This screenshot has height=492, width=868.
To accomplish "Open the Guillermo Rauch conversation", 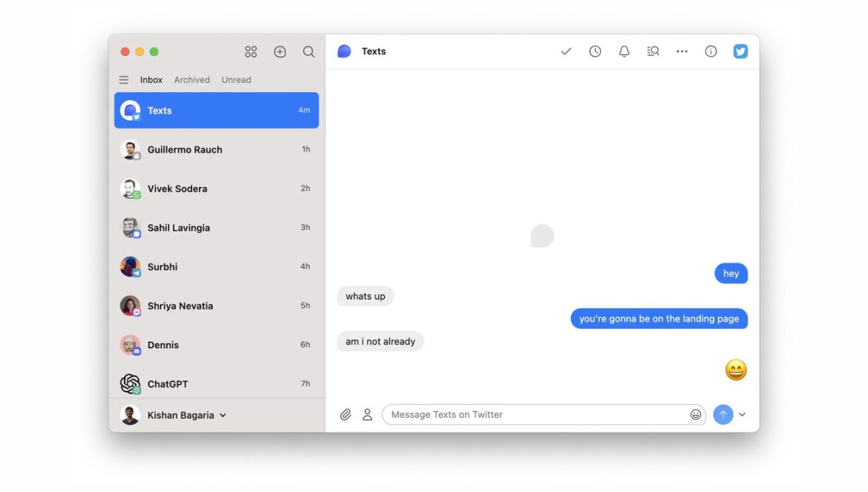I will point(217,149).
